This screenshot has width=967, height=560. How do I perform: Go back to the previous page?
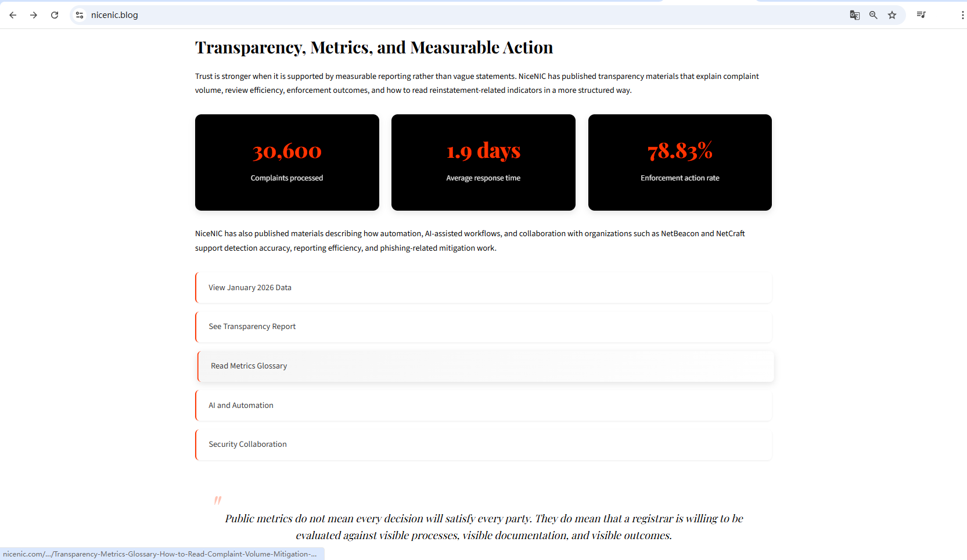pos(13,15)
